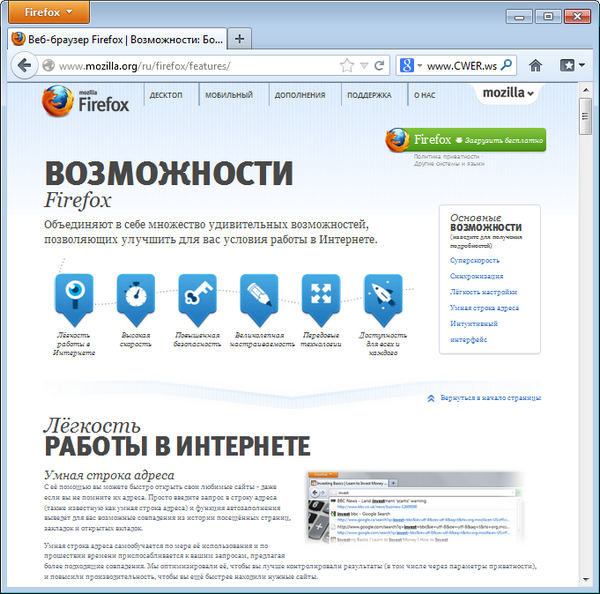Open the 'Поддержка' navigation menu item
This screenshot has width=600, height=594.
pos(369,96)
